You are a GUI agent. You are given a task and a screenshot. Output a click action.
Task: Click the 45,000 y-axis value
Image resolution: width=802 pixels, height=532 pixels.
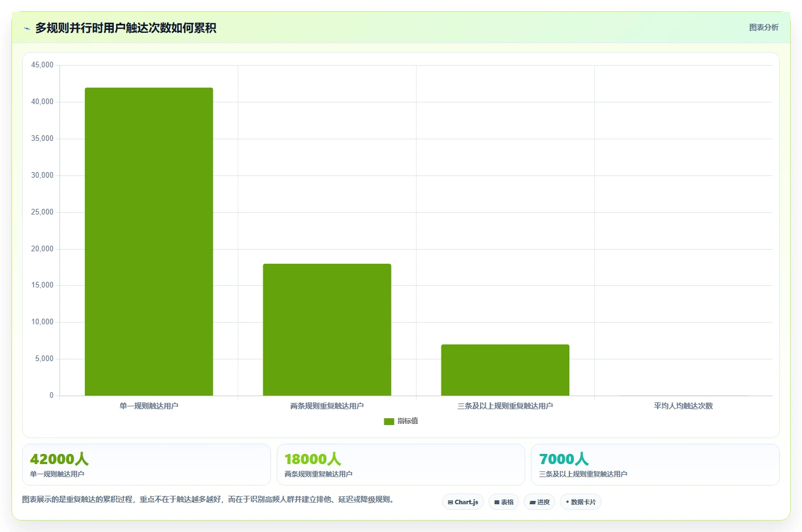coord(42,65)
